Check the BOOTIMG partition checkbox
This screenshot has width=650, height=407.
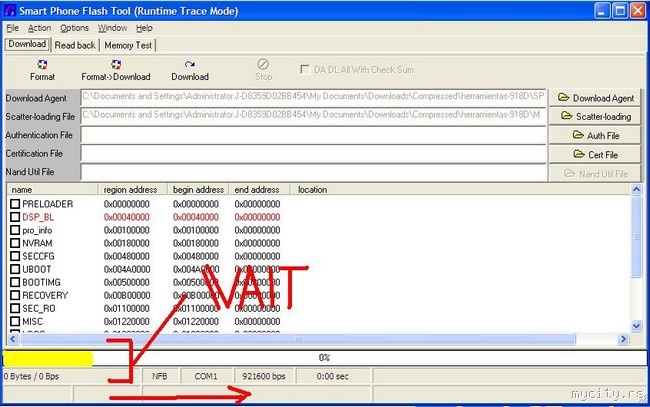tap(15, 282)
